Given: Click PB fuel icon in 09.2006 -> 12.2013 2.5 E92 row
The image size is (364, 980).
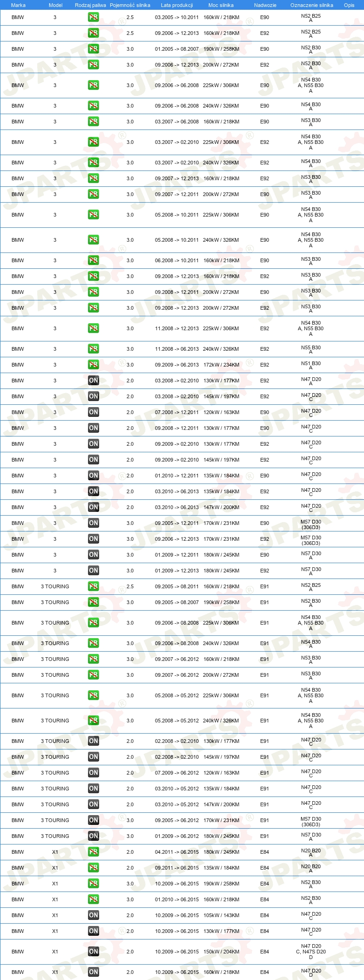Looking at the screenshot, I should point(93,33).
